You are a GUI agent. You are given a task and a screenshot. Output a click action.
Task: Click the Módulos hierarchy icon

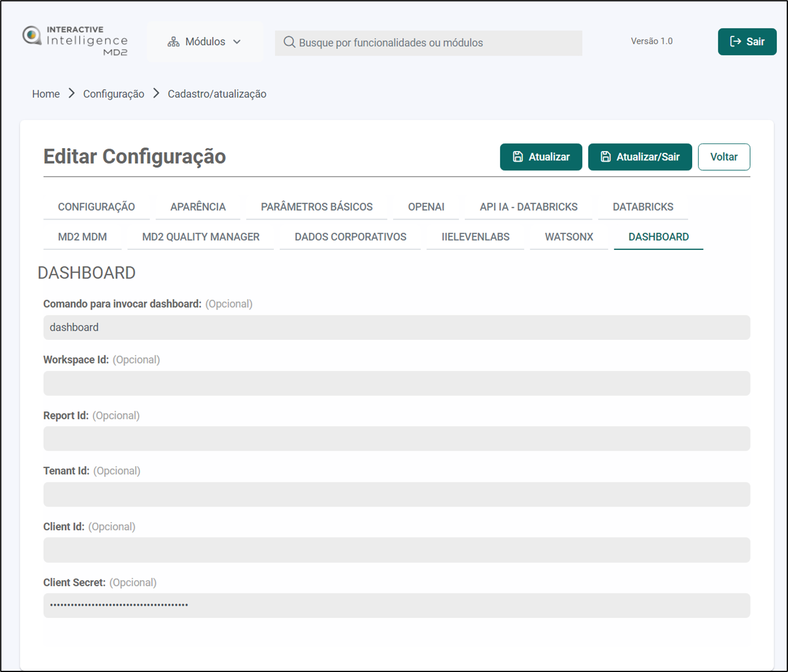click(x=173, y=42)
